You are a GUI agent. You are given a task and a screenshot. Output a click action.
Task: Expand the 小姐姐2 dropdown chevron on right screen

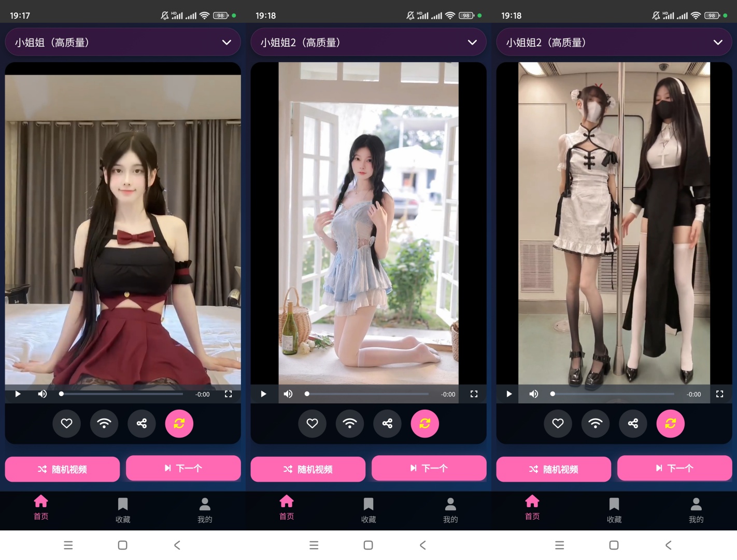click(x=718, y=43)
